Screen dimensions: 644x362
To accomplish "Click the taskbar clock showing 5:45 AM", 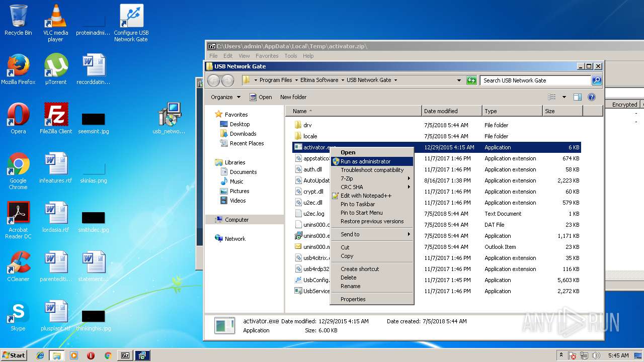I will coord(618,355).
